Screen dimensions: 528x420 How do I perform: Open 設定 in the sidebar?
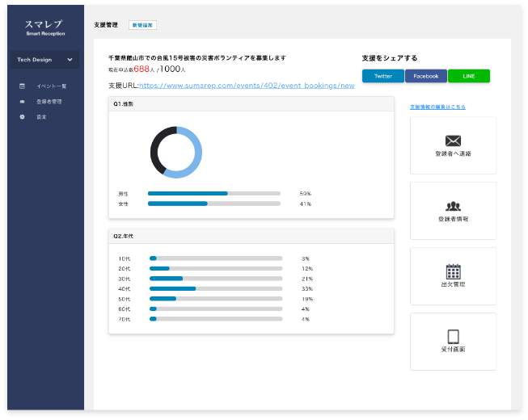[x=41, y=117]
